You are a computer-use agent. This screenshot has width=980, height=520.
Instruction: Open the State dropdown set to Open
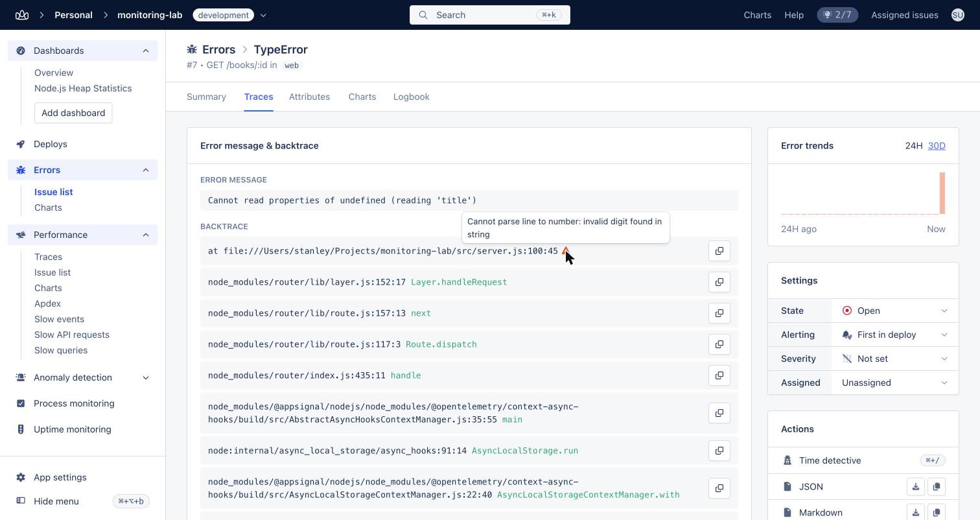coord(894,311)
